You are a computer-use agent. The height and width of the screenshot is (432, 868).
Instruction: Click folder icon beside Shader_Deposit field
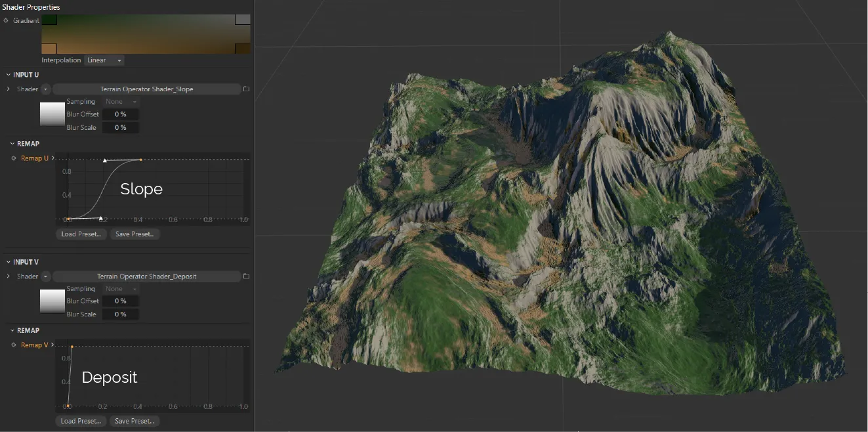246,276
